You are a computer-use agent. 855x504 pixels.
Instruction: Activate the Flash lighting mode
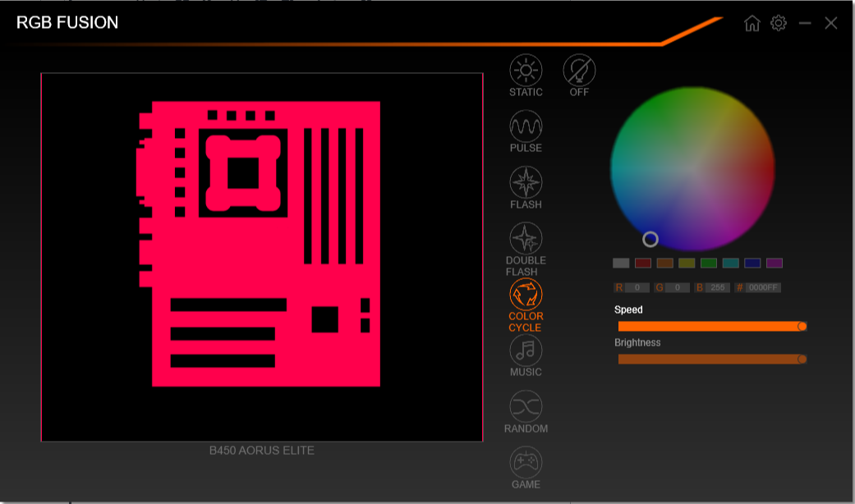pyautogui.click(x=526, y=183)
